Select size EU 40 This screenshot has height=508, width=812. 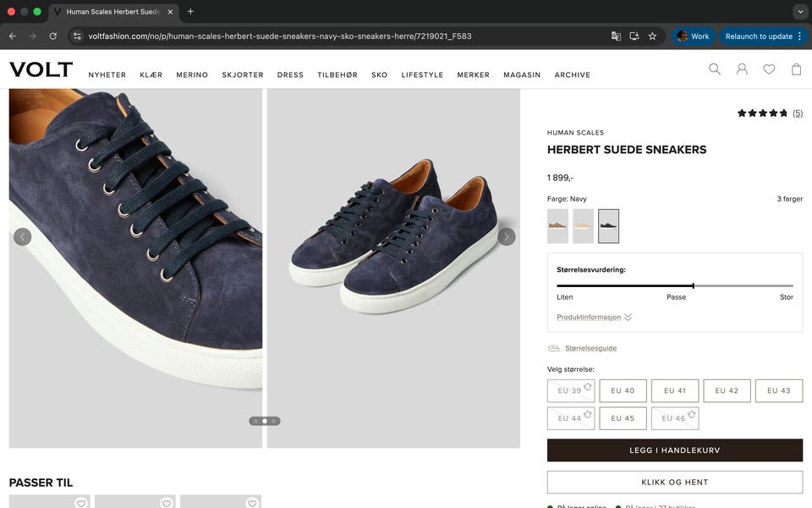[x=623, y=391]
